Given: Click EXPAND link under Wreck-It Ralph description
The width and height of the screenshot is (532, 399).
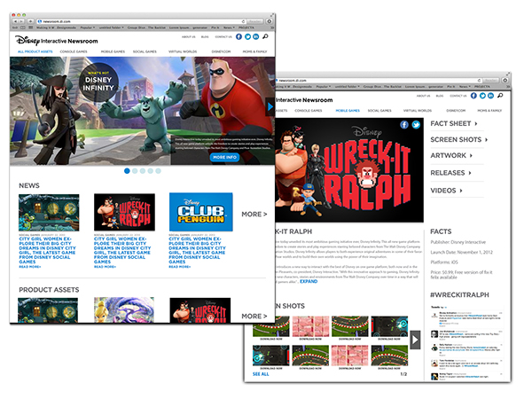Looking at the screenshot, I should 309,281.
